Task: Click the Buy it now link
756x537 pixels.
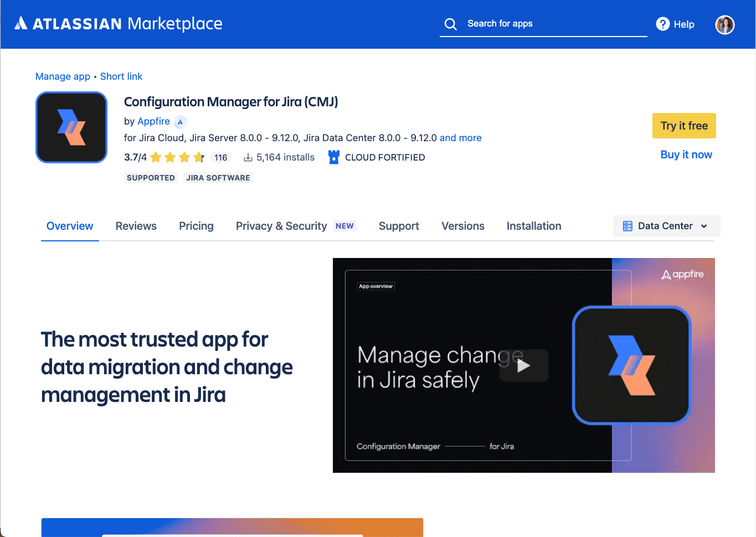Action: [x=686, y=154]
